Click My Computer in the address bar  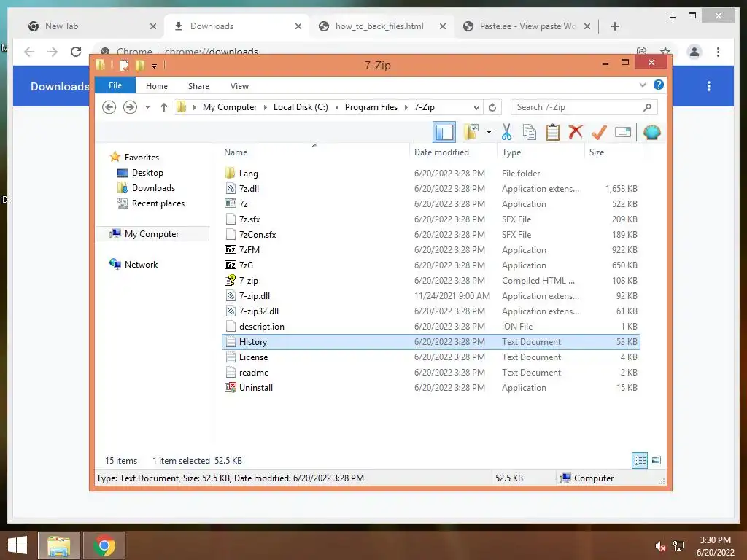(x=230, y=107)
